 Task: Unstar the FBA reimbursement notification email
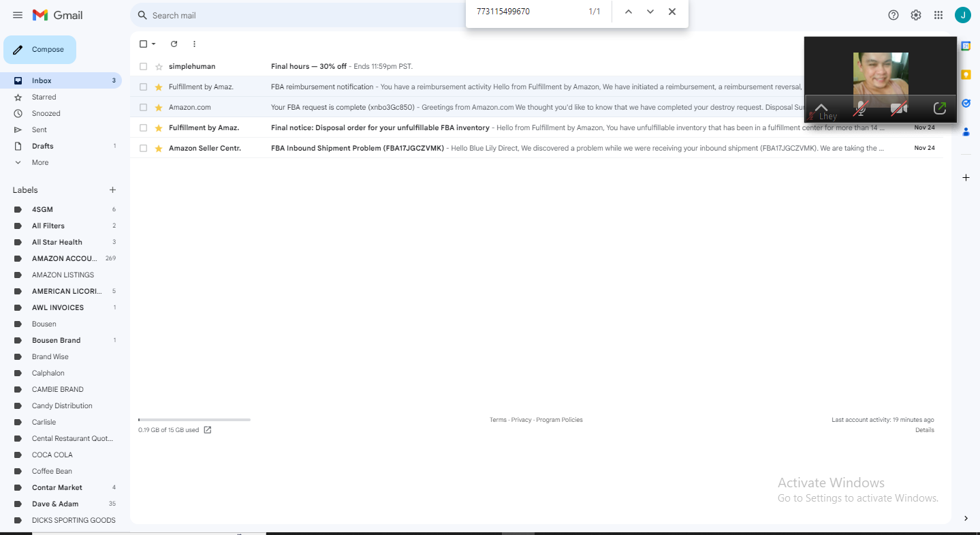(159, 87)
